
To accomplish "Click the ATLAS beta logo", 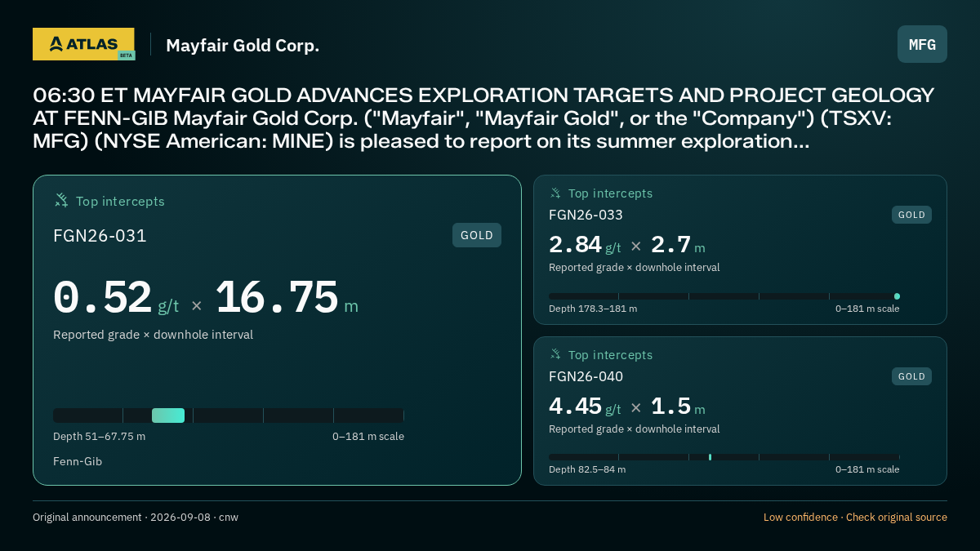I will point(83,44).
